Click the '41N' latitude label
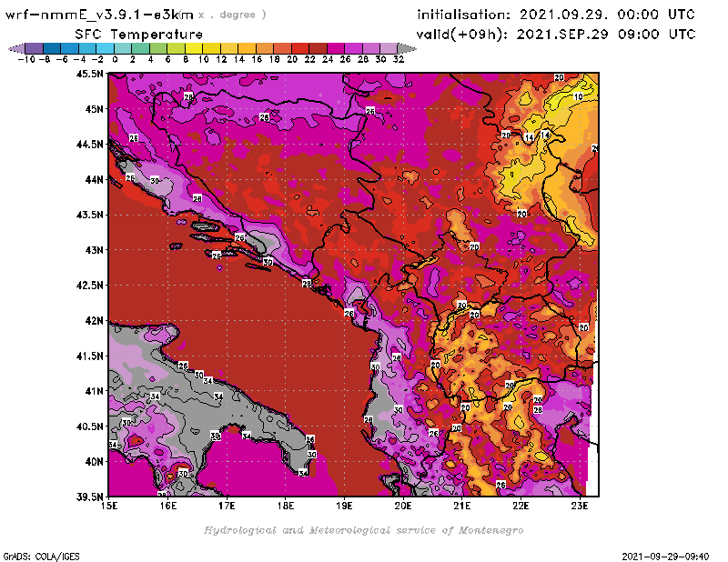Screen dimensions: 728x562 point(94,391)
